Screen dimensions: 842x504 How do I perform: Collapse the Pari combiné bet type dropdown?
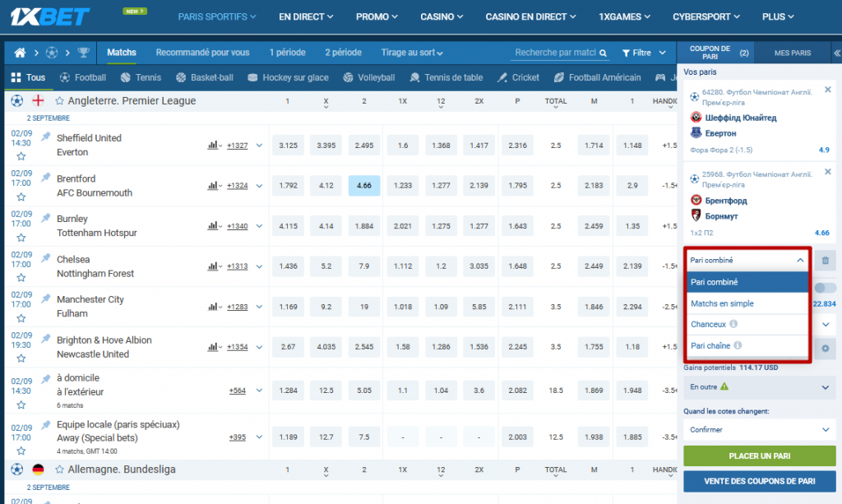pos(747,261)
